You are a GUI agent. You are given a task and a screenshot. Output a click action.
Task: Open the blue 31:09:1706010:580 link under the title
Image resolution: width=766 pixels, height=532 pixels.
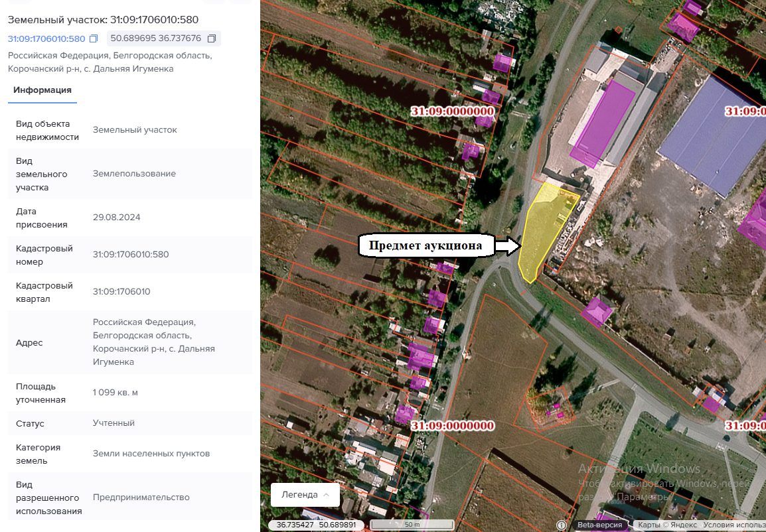click(x=46, y=38)
